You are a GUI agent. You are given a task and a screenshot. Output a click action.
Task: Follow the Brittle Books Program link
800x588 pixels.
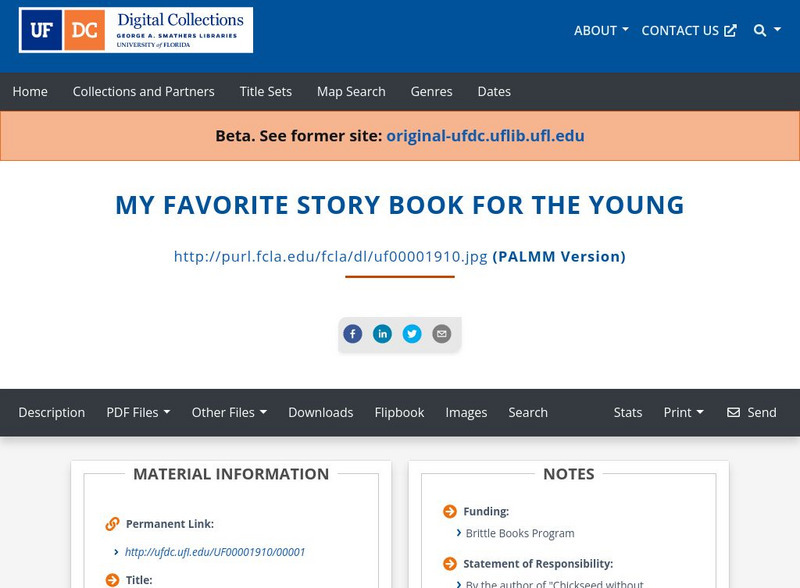pos(518,533)
